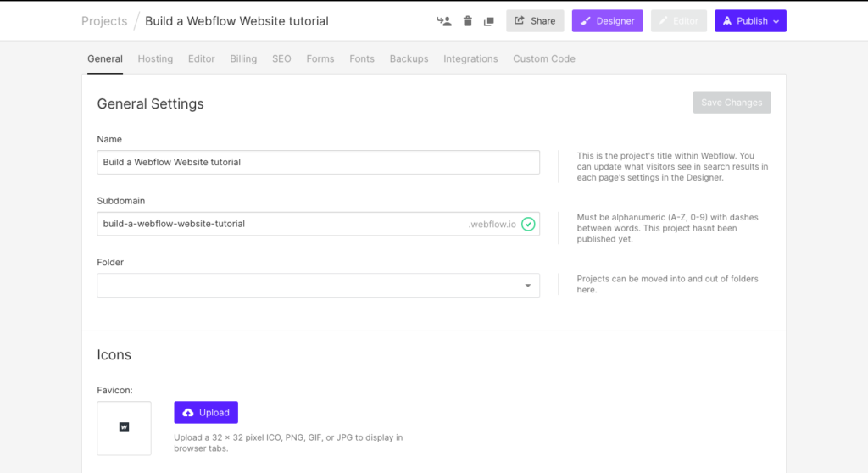Click the Save Changes button
The image size is (868, 473).
[732, 103]
